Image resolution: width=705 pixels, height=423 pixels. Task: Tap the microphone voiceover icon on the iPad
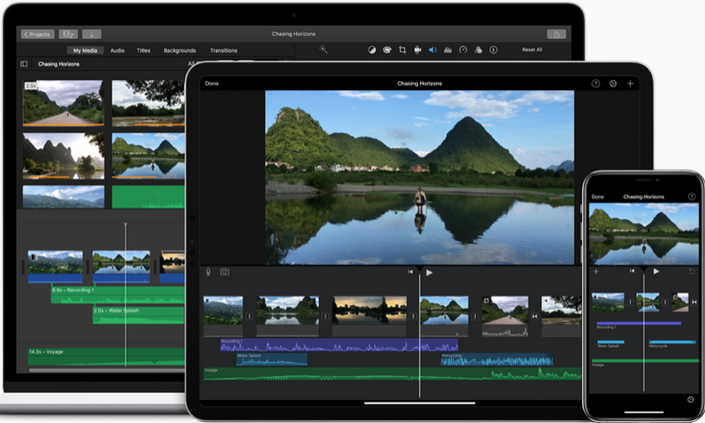tap(208, 272)
